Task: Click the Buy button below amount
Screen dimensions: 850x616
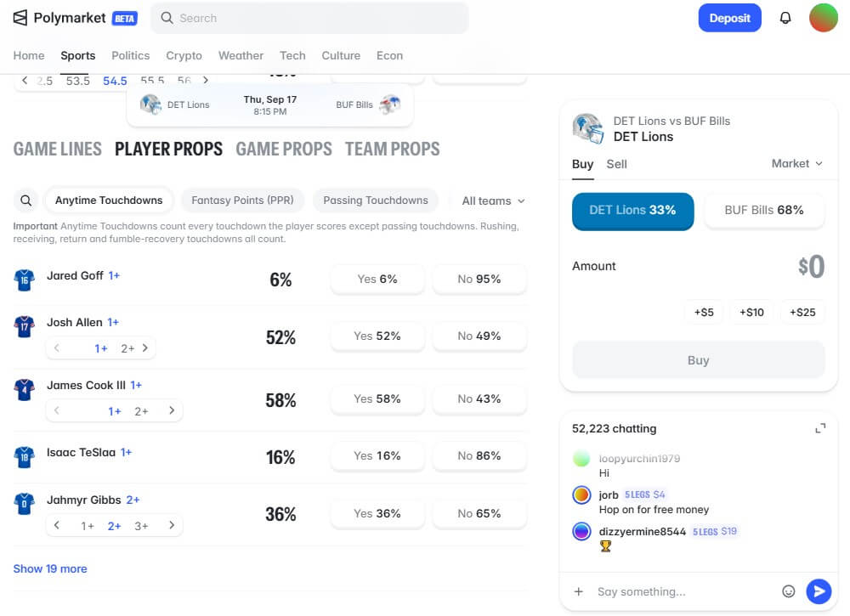Action: point(698,360)
